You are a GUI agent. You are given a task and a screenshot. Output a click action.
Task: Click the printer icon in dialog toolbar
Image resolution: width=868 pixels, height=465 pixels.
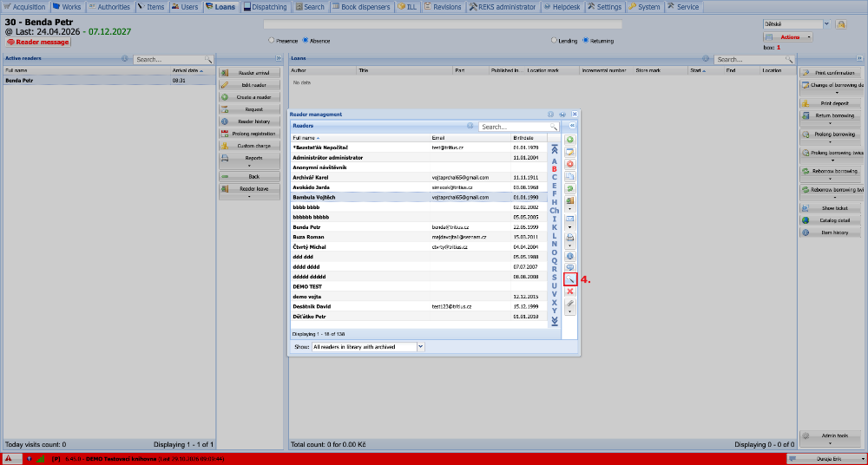569,237
